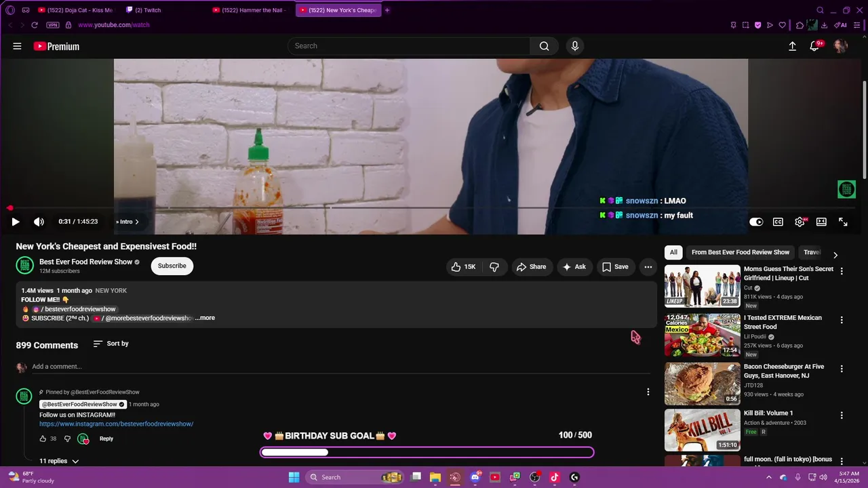Open options for Moms Guess video
This screenshot has height=488, width=868.
(842, 271)
